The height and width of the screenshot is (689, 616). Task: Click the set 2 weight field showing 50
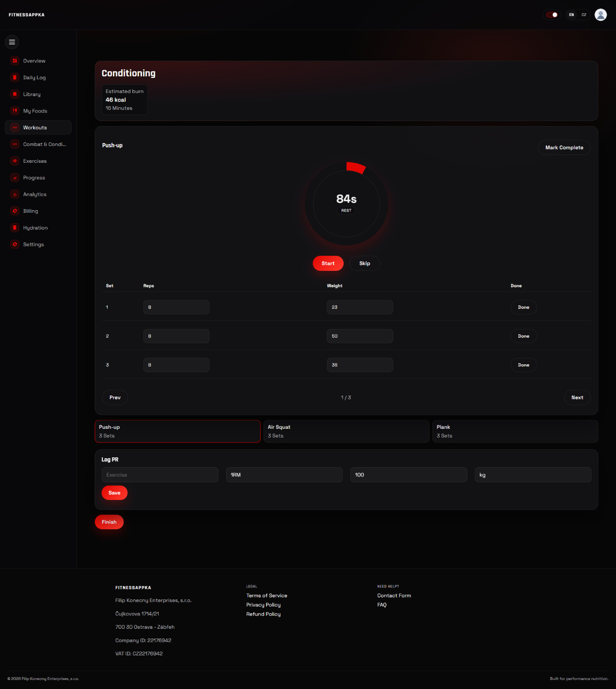[x=360, y=336]
